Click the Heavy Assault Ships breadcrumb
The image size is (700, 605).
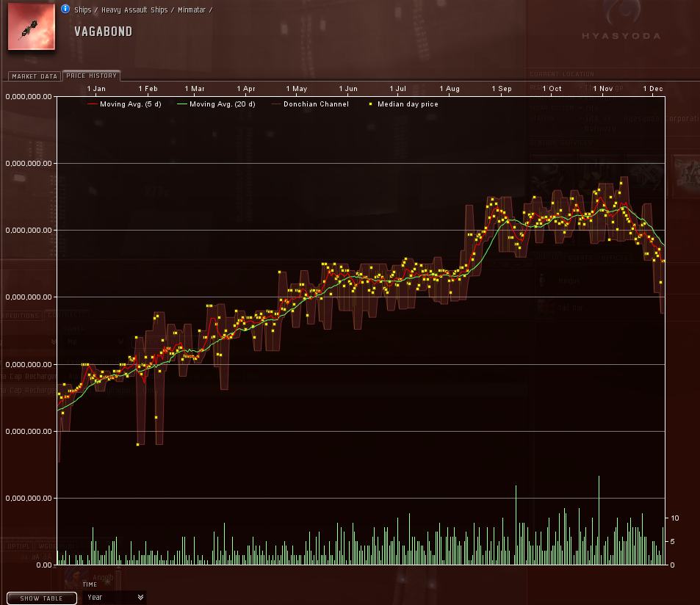pos(134,10)
